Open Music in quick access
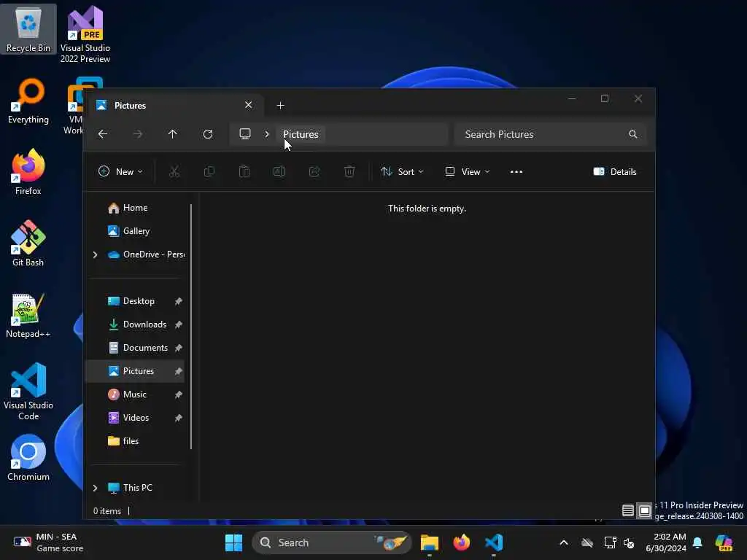 pos(135,394)
